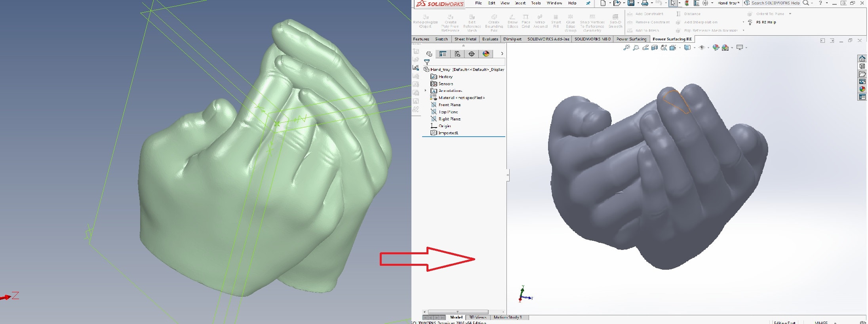Select Imported1 in the feature tree
The width and height of the screenshot is (868, 324).
pos(448,133)
